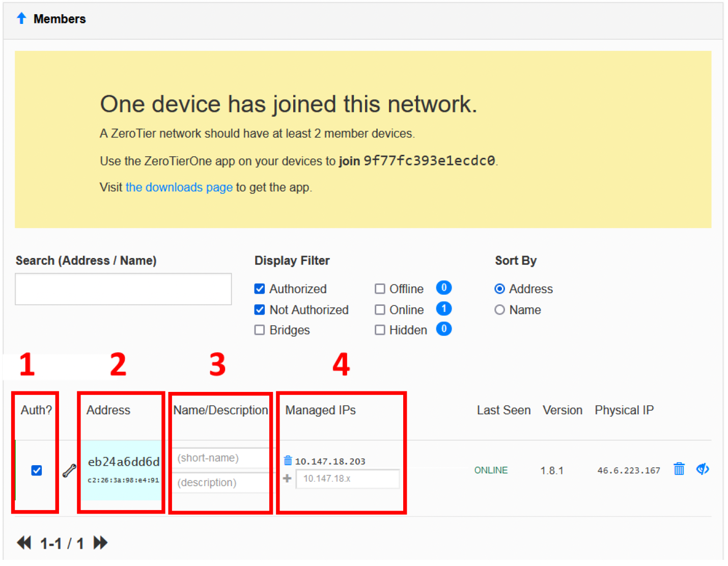Delete managed IP 10.147.18.203 with its trash icon
The image size is (728, 566).
click(288, 461)
